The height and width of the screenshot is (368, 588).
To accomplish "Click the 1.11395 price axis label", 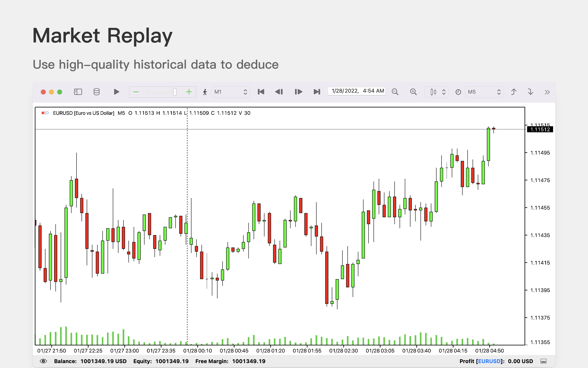I will [540, 290].
